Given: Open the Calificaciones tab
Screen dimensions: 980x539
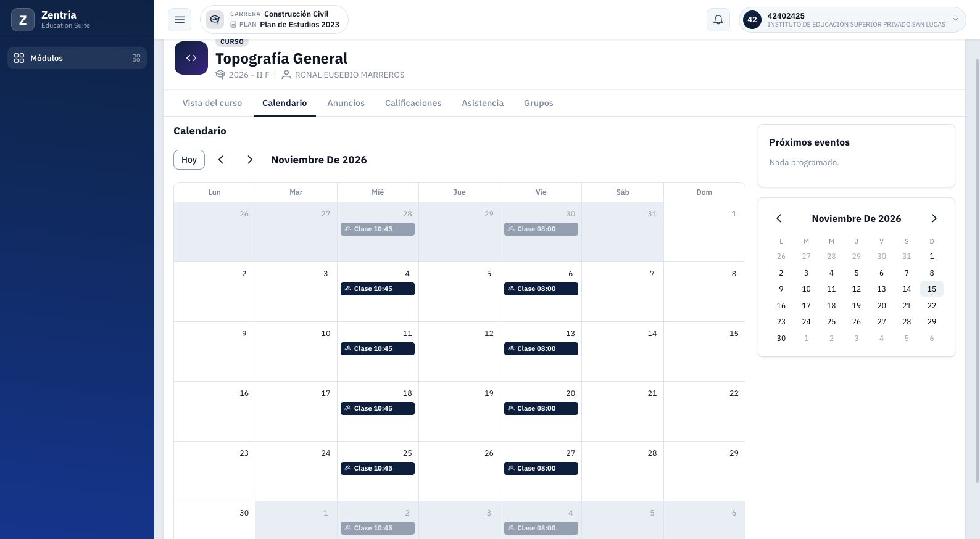Looking at the screenshot, I should [413, 103].
